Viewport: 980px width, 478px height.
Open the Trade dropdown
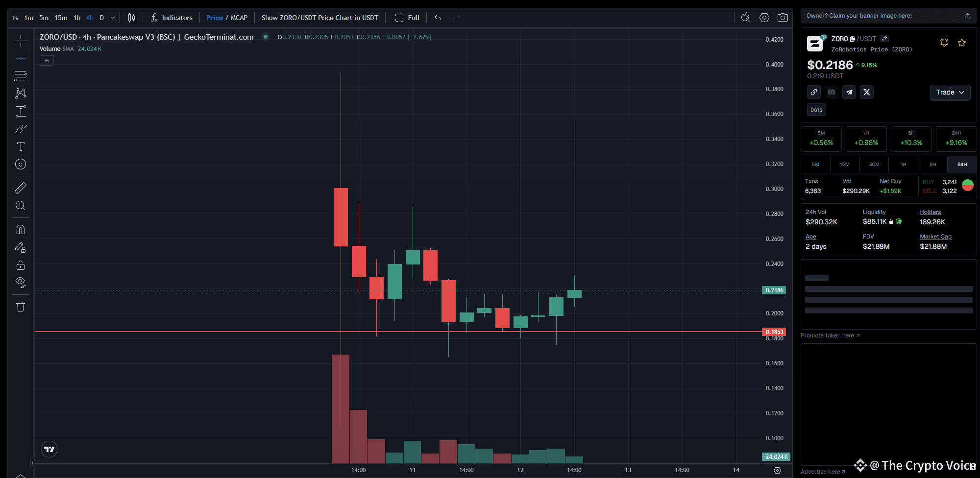tap(950, 92)
